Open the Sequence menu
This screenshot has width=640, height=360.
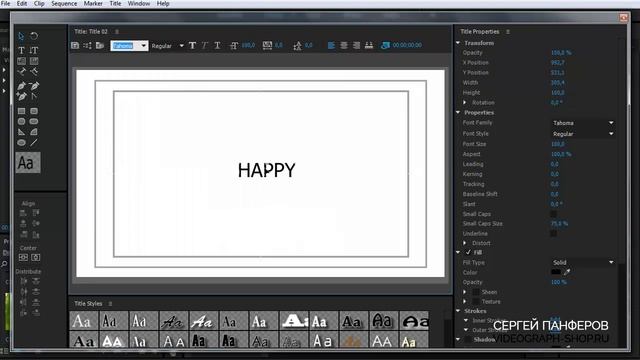click(x=64, y=4)
